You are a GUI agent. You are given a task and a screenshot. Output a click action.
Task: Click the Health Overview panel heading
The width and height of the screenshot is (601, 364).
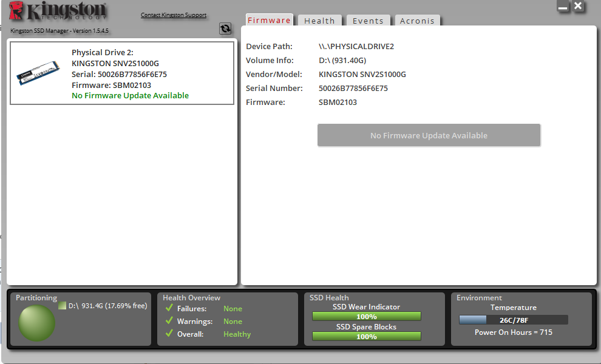192,298
